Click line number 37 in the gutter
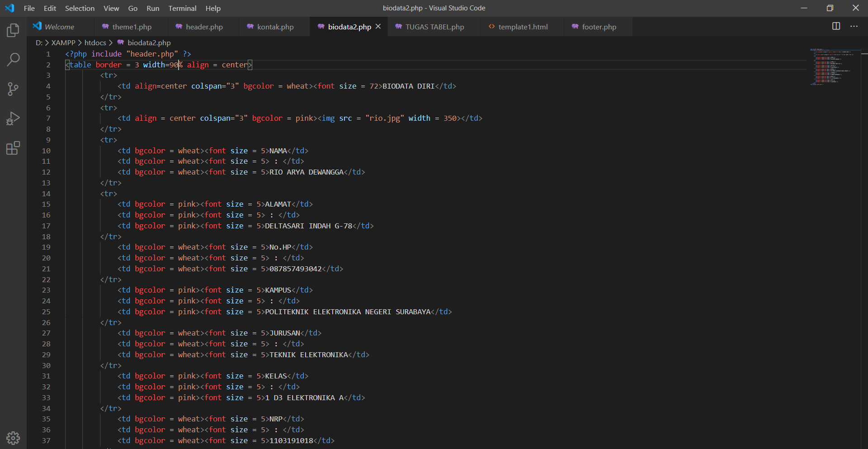The image size is (868, 449). pyautogui.click(x=46, y=440)
